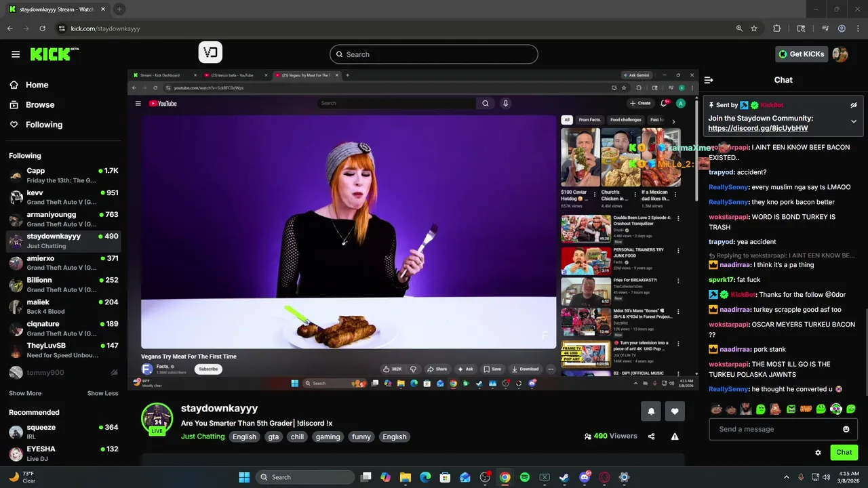This screenshot has width=868, height=488.
Task: Click the Kick search box
Action: coord(434,54)
